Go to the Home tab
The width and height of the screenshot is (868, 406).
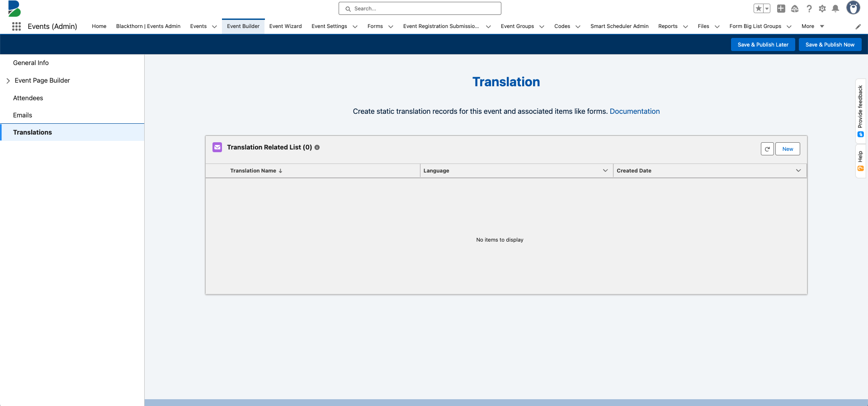click(x=99, y=26)
